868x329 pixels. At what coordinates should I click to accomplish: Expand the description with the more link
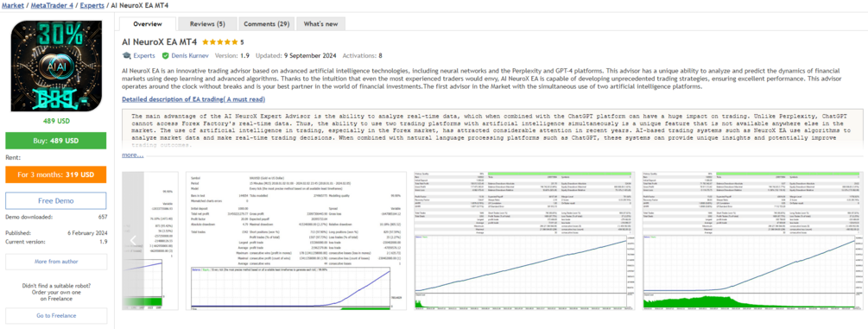point(133,155)
